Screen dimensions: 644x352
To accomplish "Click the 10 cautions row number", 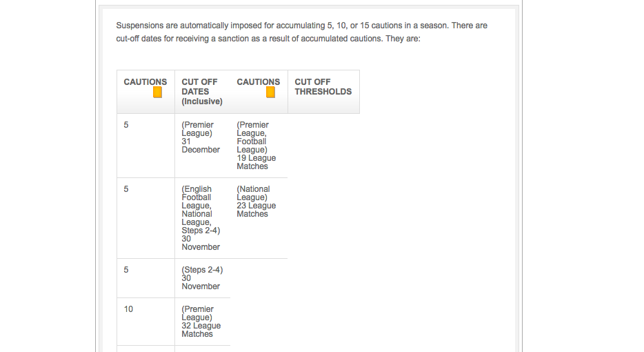I will [x=128, y=309].
